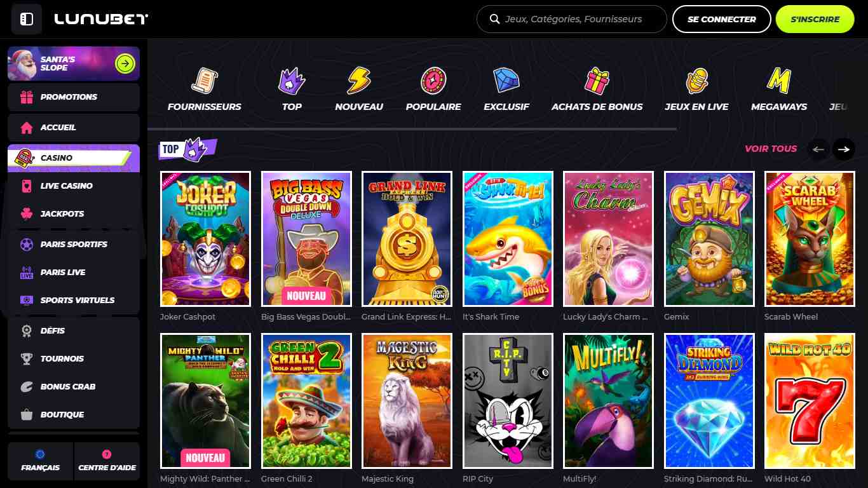
Task: Open the Promotions menu label
Action: click(x=69, y=97)
